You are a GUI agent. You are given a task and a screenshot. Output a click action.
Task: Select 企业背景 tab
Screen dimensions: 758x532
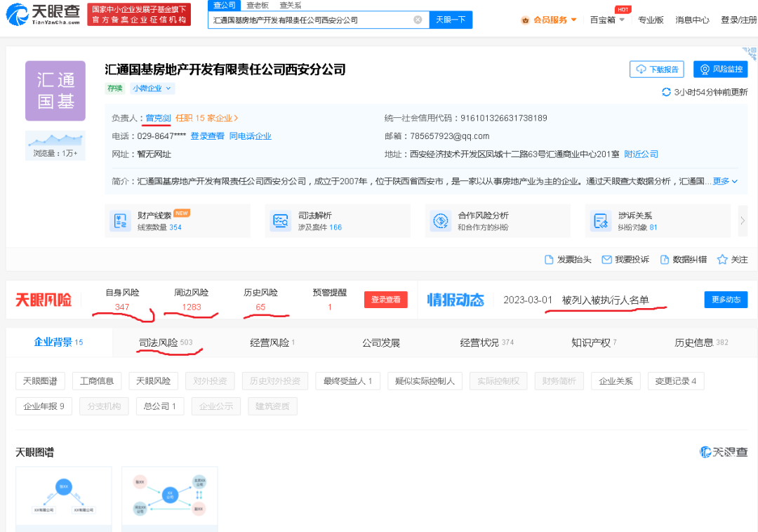[x=58, y=342]
